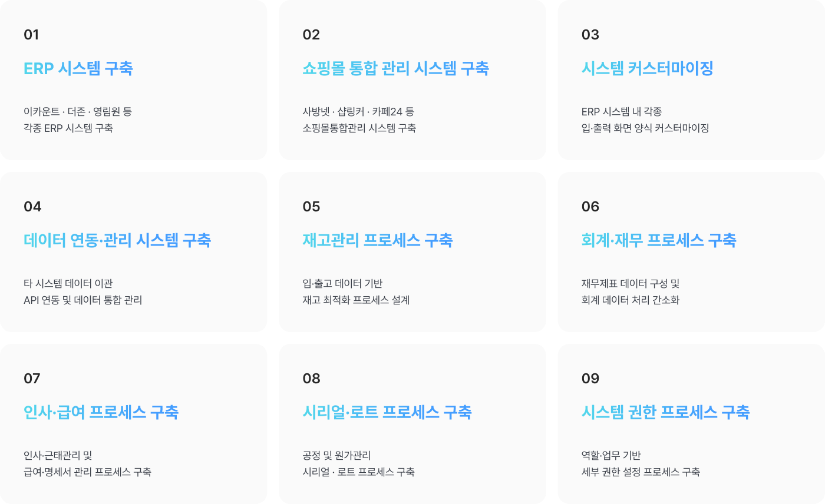Click the "이카운트 · 더존 · 영림원 등" text
The image size is (825, 504).
(77, 111)
